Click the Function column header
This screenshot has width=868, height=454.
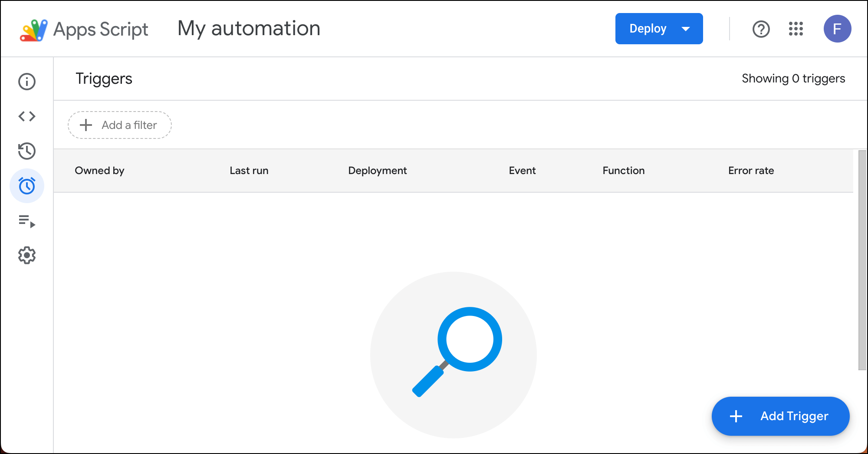click(623, 171)
